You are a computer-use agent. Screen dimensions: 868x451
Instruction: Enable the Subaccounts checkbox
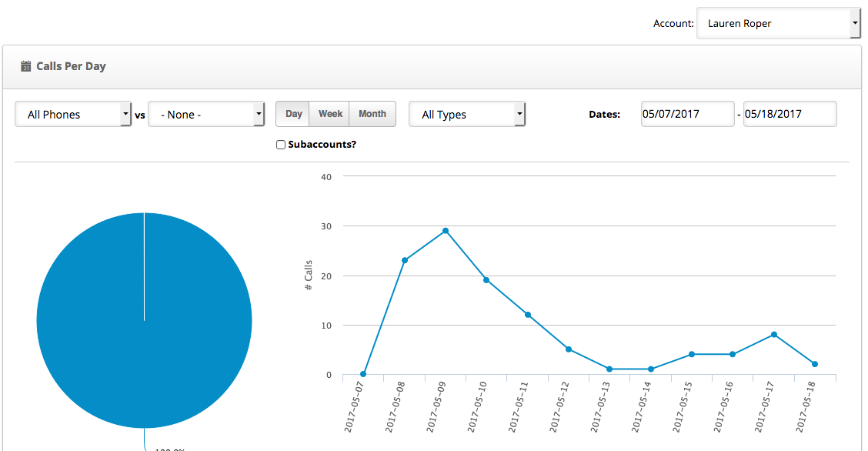point(281,145)
